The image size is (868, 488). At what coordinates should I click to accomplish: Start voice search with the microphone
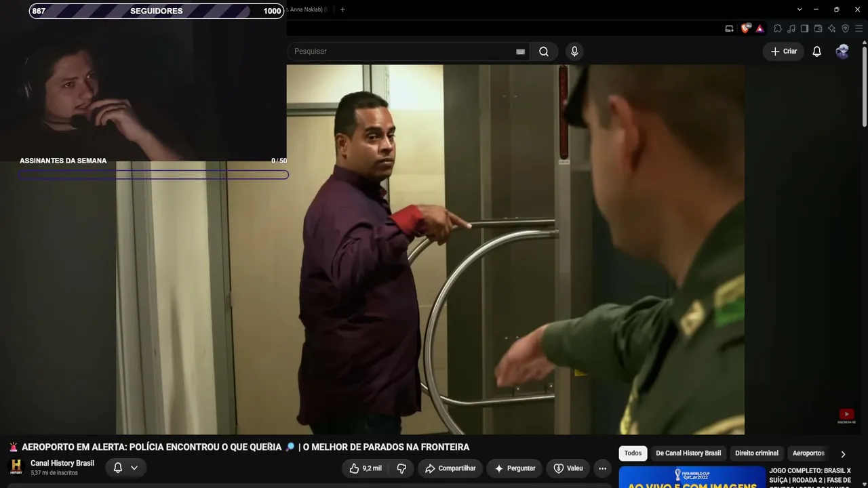(574, 52)
